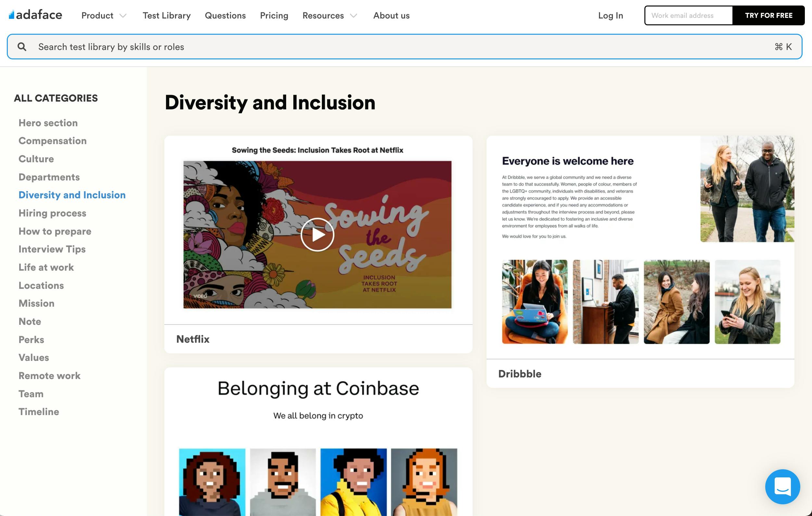Select the Mission category
812x516 pixels.
click(x=36, y=303)
